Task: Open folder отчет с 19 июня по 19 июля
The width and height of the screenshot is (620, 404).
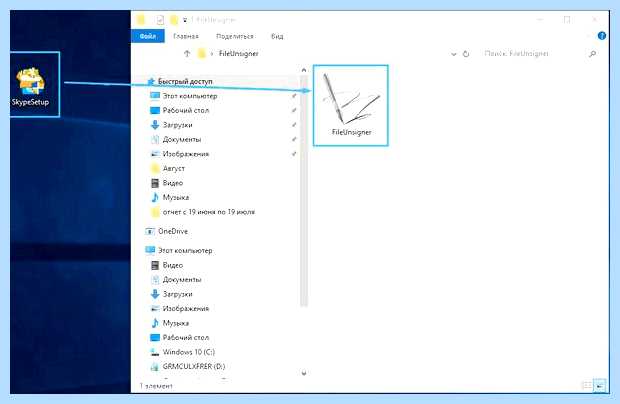Action: coord(203,212)
